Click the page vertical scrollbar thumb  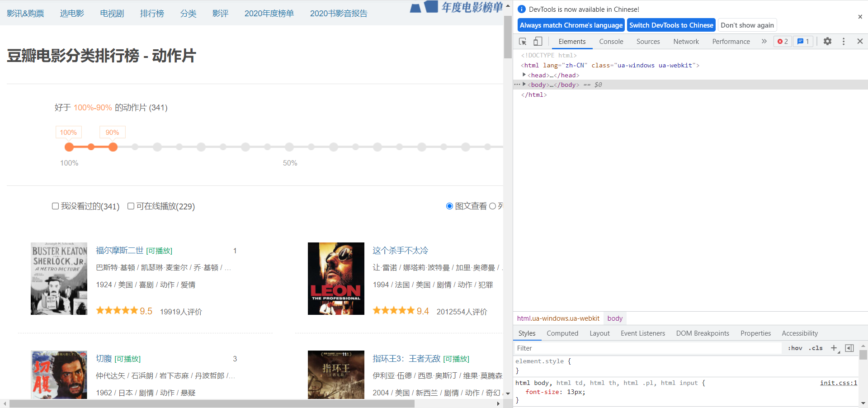508,37
